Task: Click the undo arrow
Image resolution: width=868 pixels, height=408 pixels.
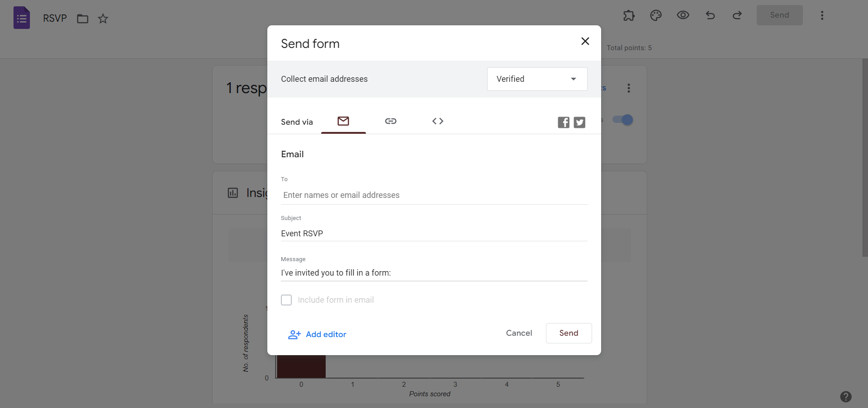Action: pos(710,15)
